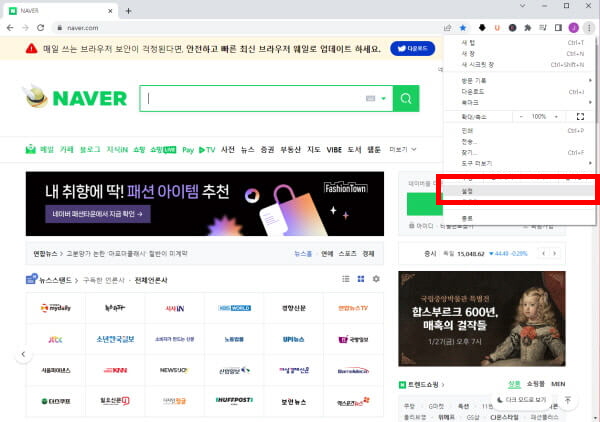The width and height of the screenshot is (600, 422).
Task: Toggle dark mode 다크 모드로 보기
Action: tap(521, 400)
